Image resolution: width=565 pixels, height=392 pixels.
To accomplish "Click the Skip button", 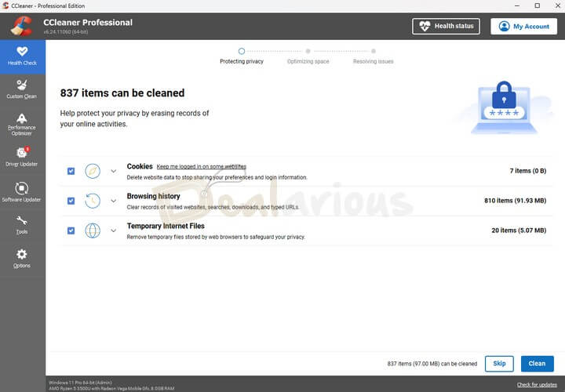I will point(499,364).
